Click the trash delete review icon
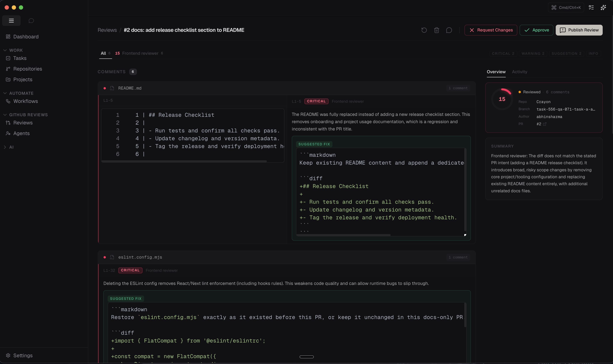The image size is (613, 364). [437, 30]
